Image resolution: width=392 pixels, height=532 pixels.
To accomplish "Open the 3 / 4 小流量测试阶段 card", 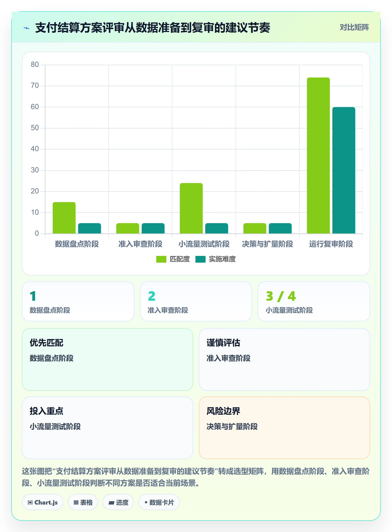I will (314, 301).
